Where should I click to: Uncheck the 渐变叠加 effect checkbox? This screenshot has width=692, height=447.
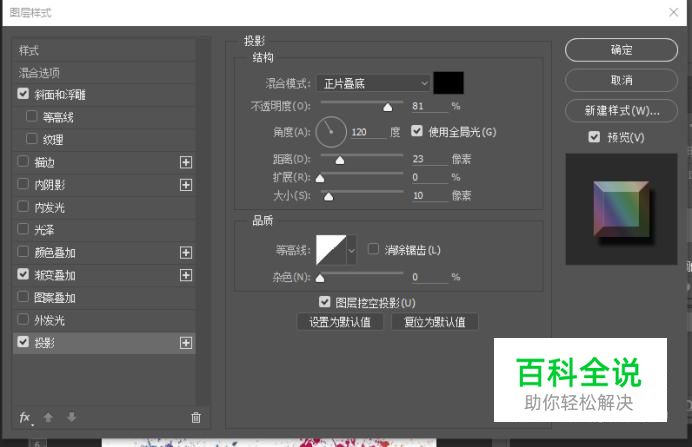[x=23, y=274]
